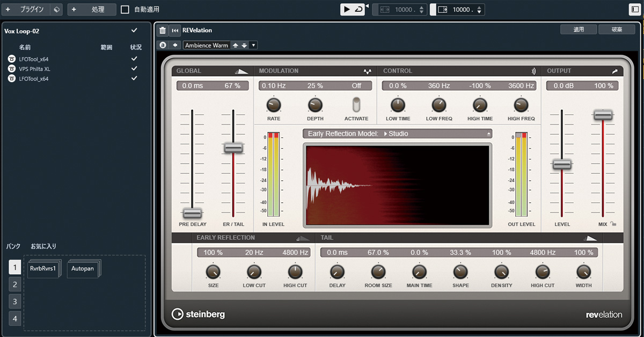This screenshot has width=644, height=337.
Task: Click the プラグイン add button
Action: tap(27, 10)
